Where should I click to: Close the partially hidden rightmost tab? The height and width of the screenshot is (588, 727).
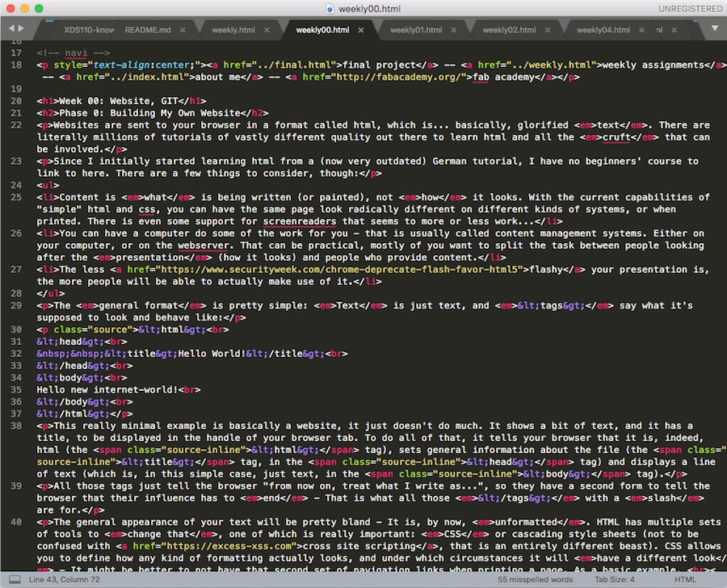click(674, 30)
